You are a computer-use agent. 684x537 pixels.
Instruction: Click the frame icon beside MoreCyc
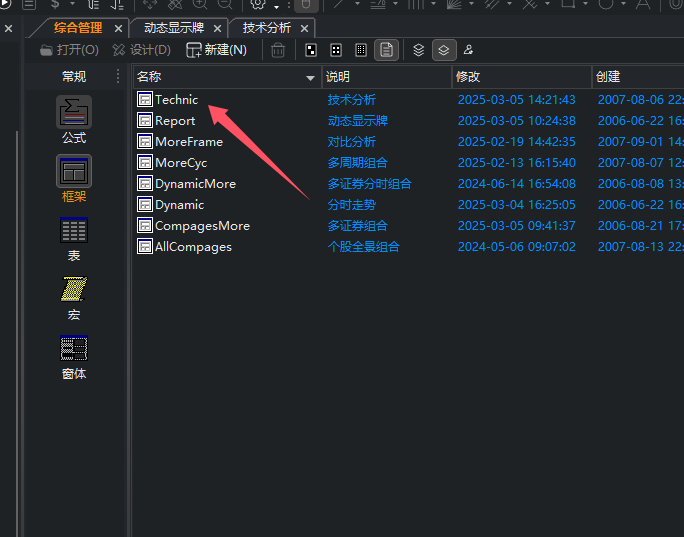[144, 162]
